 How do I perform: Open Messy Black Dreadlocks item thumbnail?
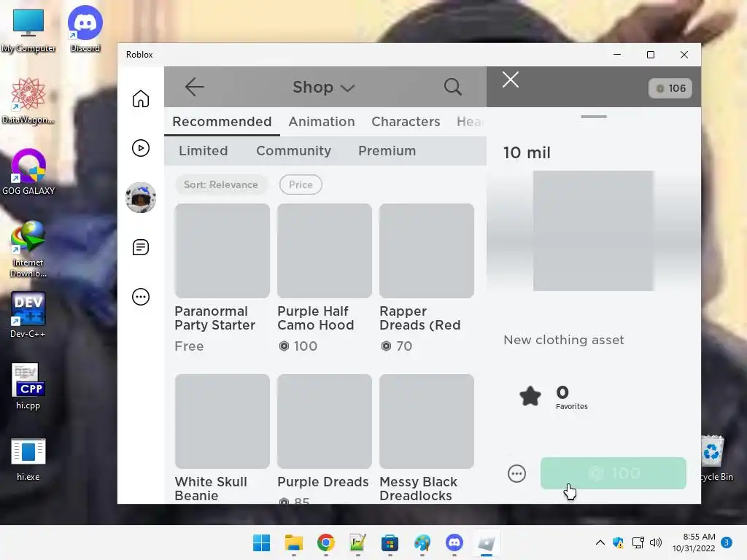426,421
